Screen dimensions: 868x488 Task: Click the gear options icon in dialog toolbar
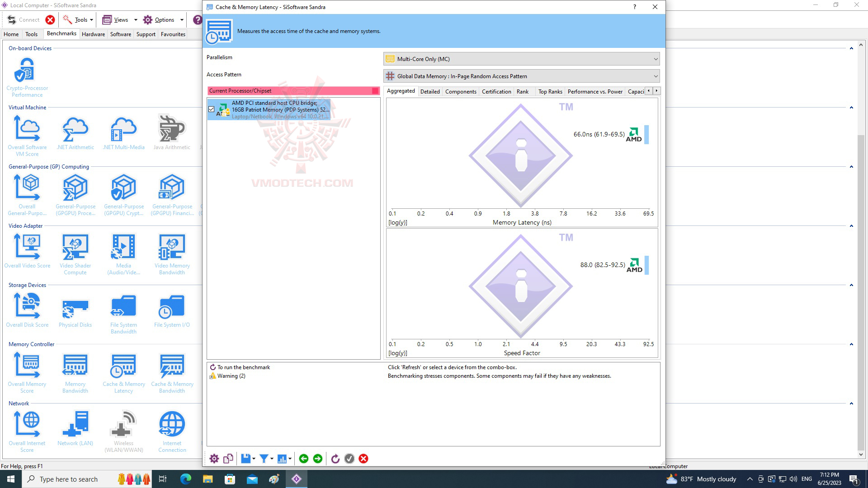[x=214, y=459]
